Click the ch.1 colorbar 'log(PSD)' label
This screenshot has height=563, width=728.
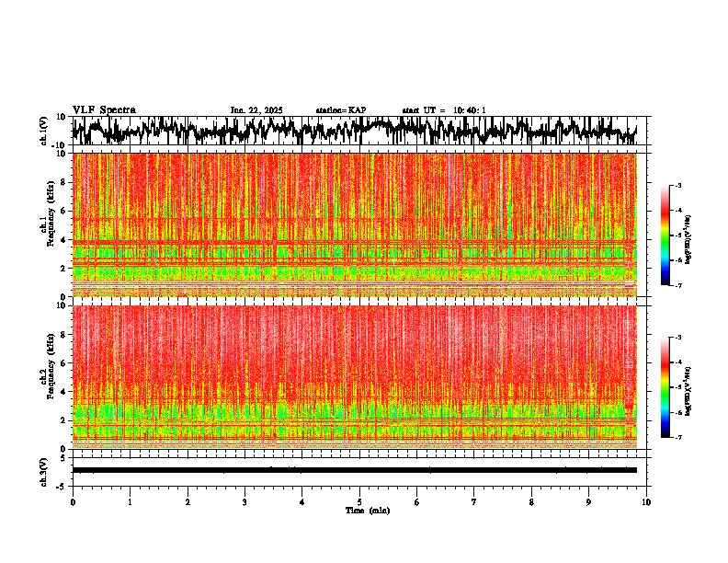pyautogui.click(x=688, y=240)
